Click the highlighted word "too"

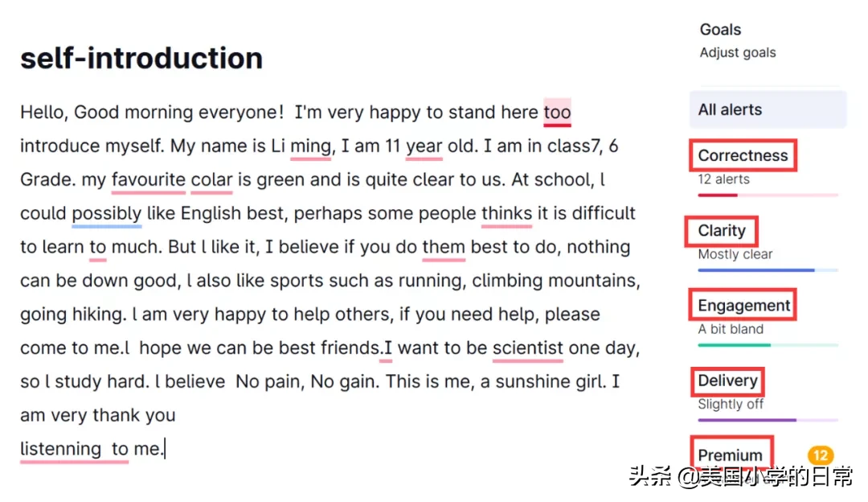coord(557,113)
